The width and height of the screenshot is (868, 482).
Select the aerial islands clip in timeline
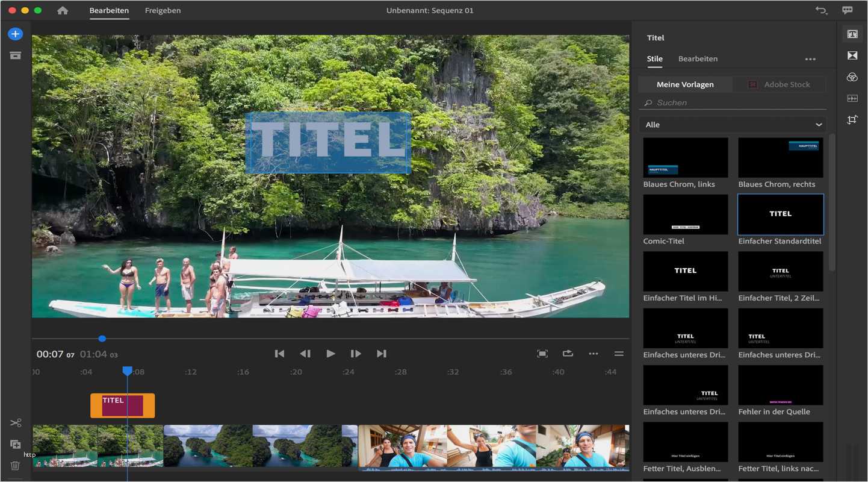coord(261,446)
